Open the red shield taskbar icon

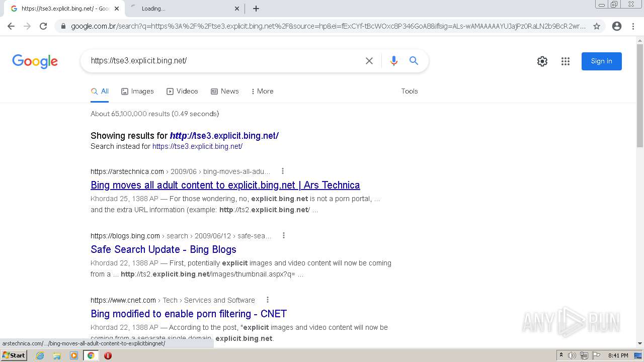pos(108,355)
